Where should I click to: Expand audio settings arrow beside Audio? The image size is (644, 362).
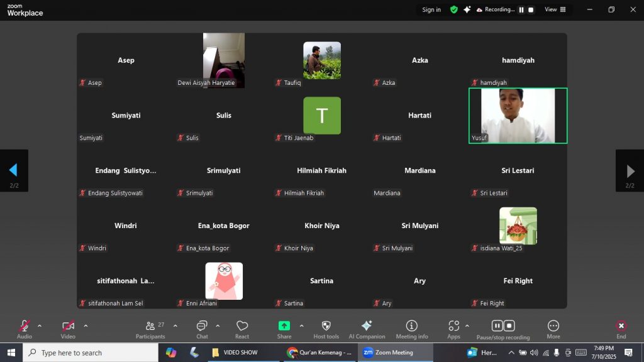[x=40, y=326]
